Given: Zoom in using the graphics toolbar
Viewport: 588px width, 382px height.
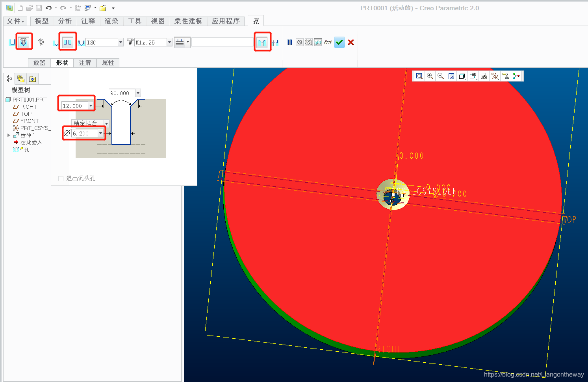Looking at the screenshot, I should pos(430,76).
